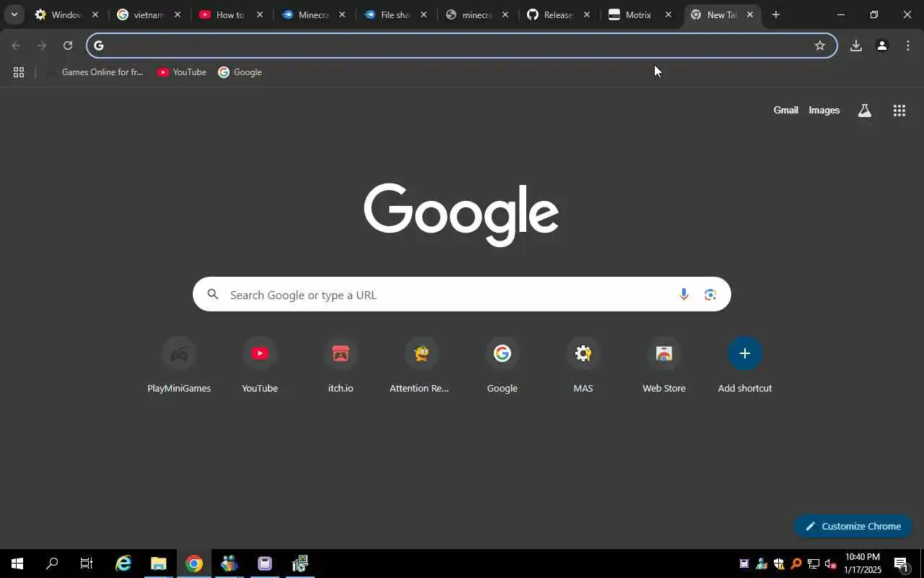The image size is (924, 578).
Task: Open the Google shortcut tile
Action: [x=502, y=365]
